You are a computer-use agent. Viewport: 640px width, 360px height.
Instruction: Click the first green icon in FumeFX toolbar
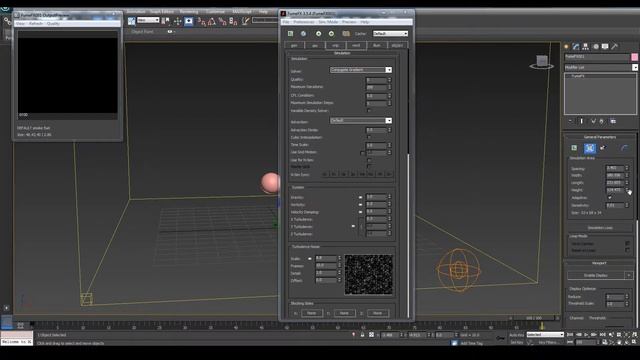[291, 33]
